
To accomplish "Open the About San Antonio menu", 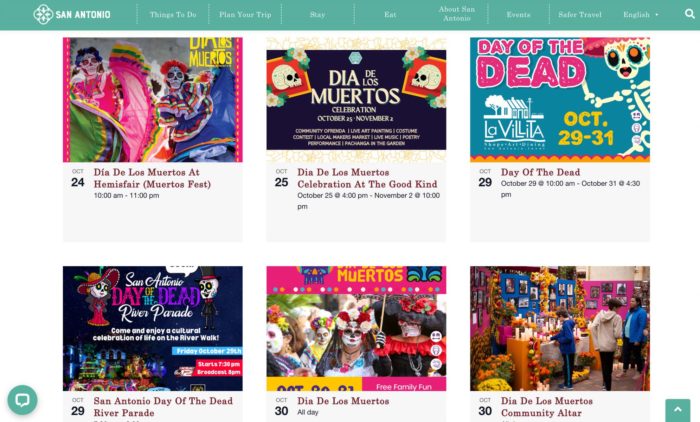I will (457, 14).
